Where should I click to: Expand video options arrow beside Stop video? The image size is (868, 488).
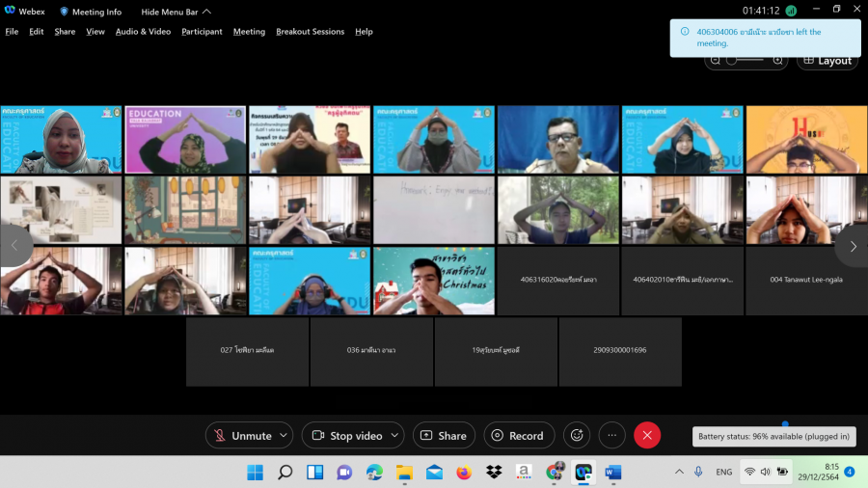point(393,436)
